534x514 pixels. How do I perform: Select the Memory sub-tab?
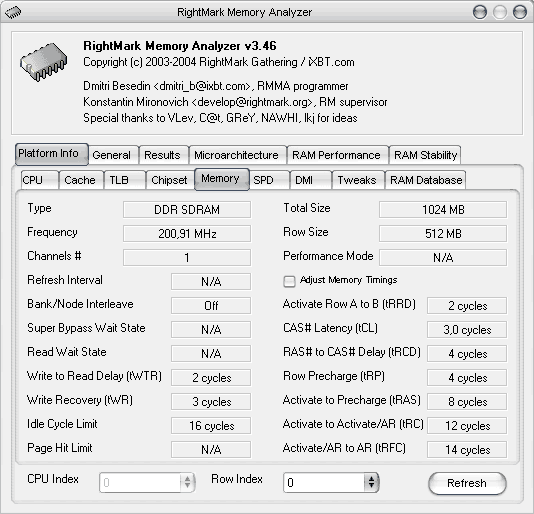click(222, 179)
